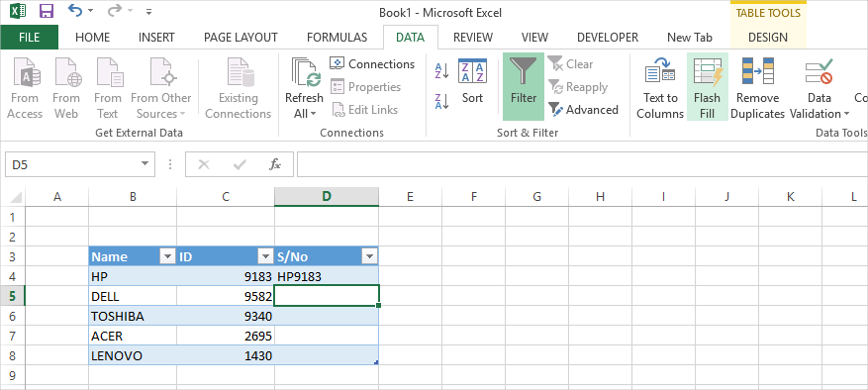Viewport: 868px width, 390px height.
Task: Open Existing Connections
Action: click(x=239, y=88)
